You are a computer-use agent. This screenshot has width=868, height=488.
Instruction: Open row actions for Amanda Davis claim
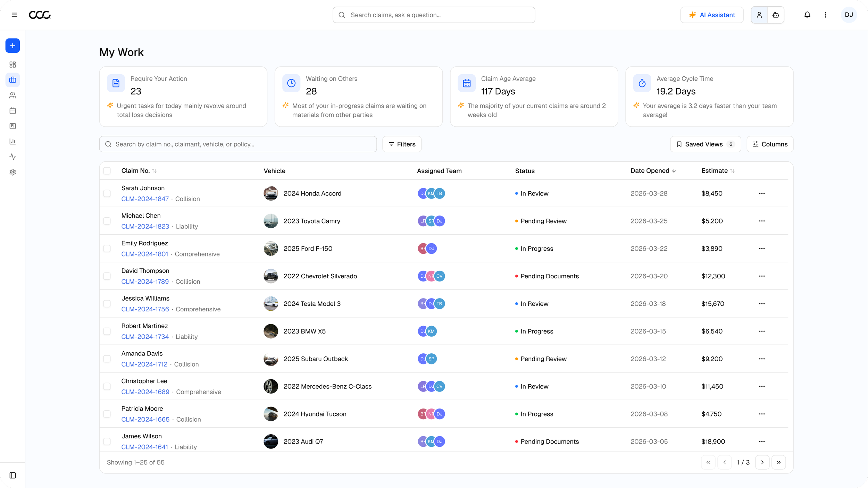(x=762, y=359)
